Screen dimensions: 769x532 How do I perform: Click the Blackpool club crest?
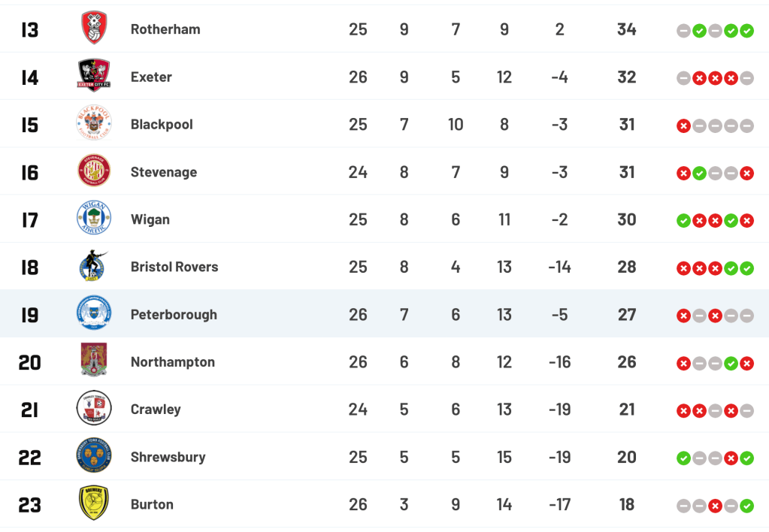94,124
